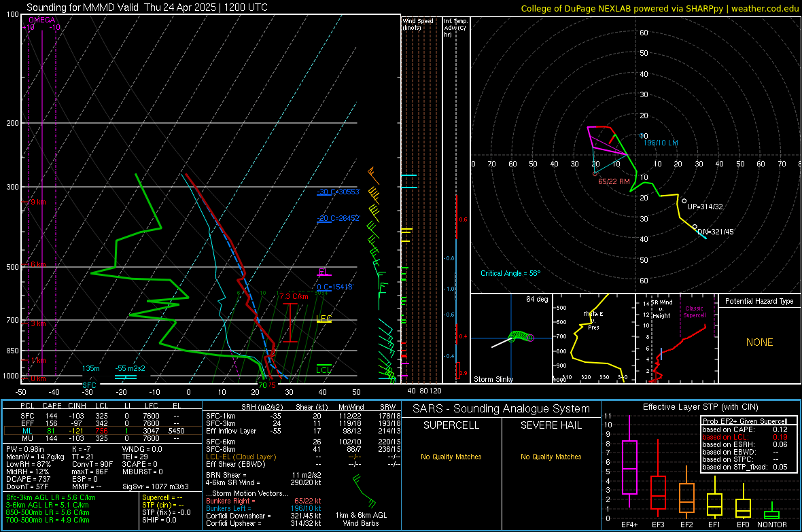
Task: Click the '-30 C=30553'' height label
Action: (338, 192)
